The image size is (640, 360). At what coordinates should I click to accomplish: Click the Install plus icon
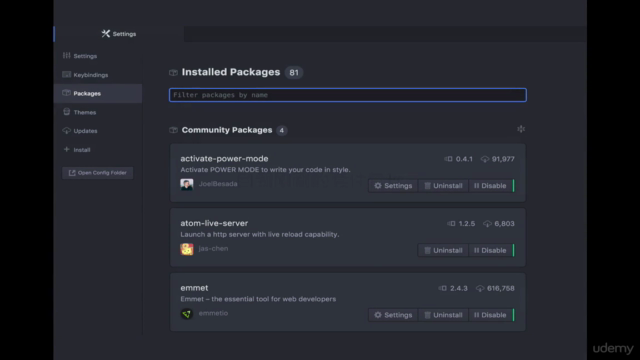(x=67, y=149)
